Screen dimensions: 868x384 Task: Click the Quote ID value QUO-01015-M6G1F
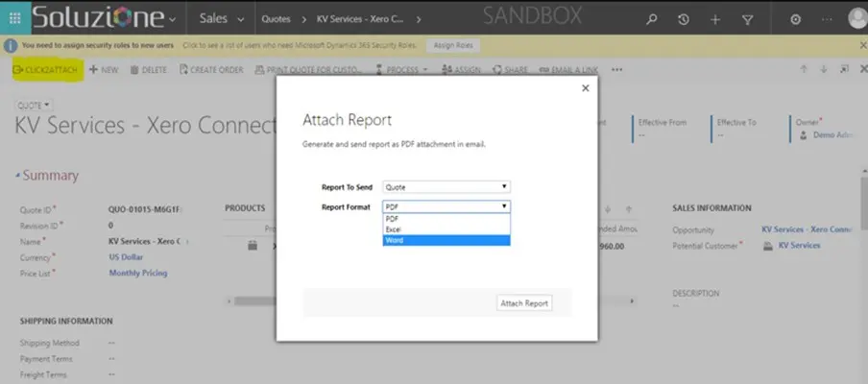click(145, 209)
